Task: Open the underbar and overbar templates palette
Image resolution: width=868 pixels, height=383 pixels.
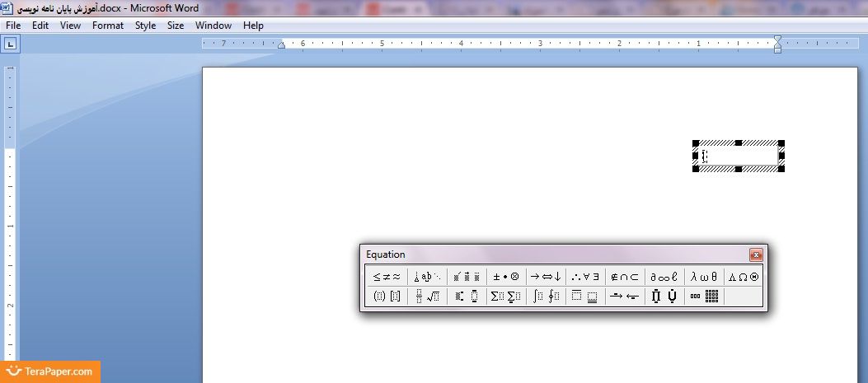Action: [x=585, y=297]
